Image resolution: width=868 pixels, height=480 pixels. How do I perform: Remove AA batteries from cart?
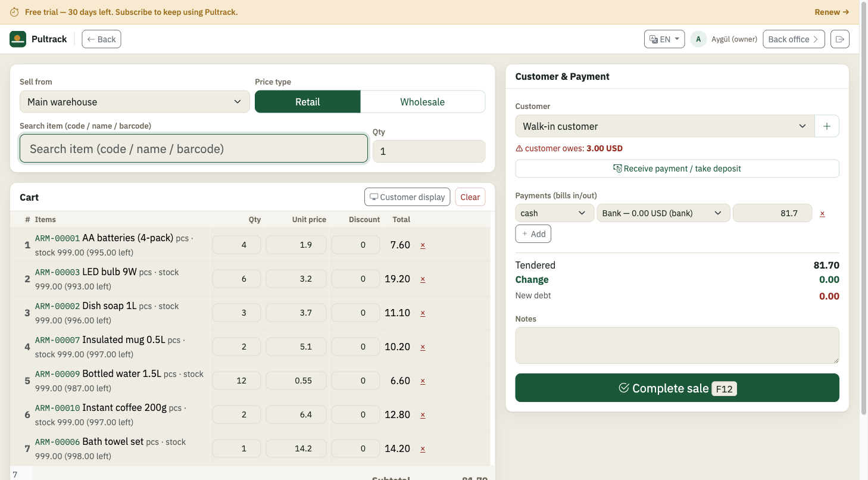coord(423,245)
